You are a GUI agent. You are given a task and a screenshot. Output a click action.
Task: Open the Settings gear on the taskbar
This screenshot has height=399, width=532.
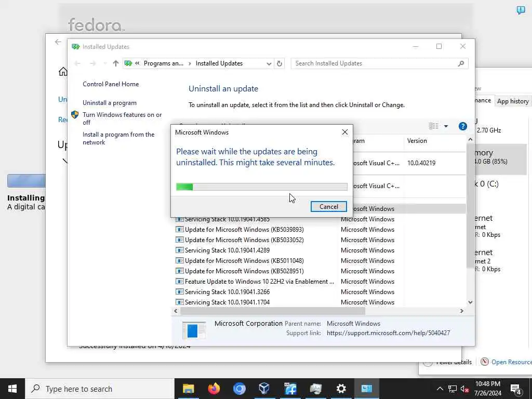click(341, 389)
